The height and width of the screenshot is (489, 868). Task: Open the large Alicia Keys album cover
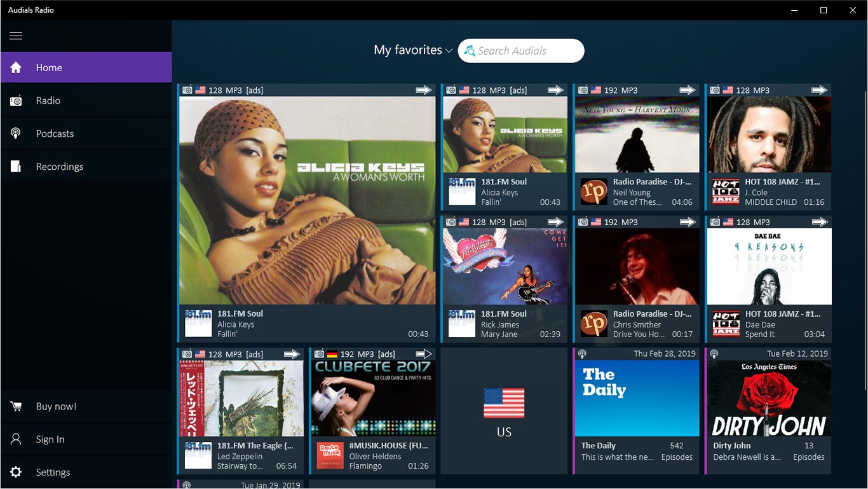pos(308,200)
